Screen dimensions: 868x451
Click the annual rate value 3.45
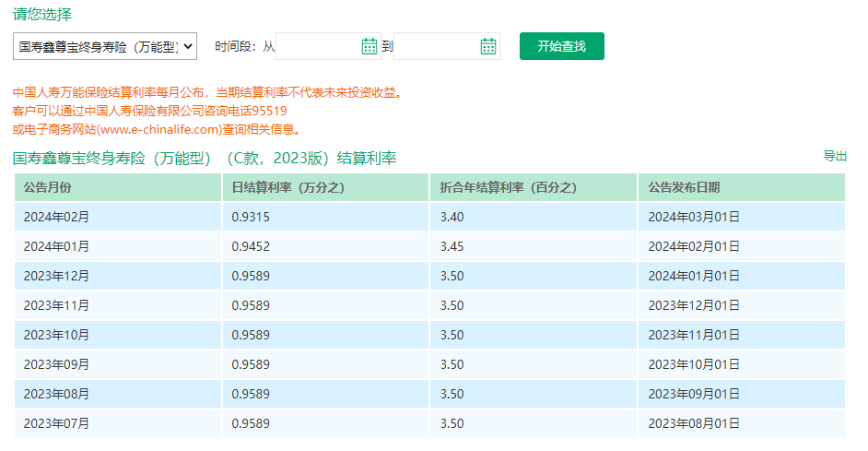point(452,246)
